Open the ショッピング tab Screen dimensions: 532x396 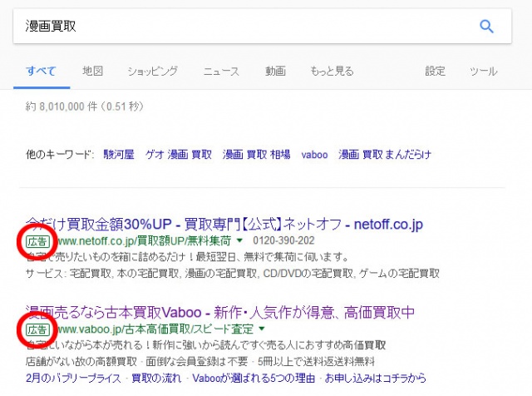click(x=153, y=71)
